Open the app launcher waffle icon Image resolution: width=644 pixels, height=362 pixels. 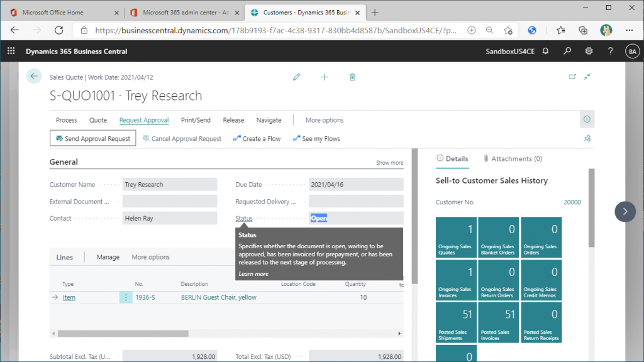coord(11,51)
